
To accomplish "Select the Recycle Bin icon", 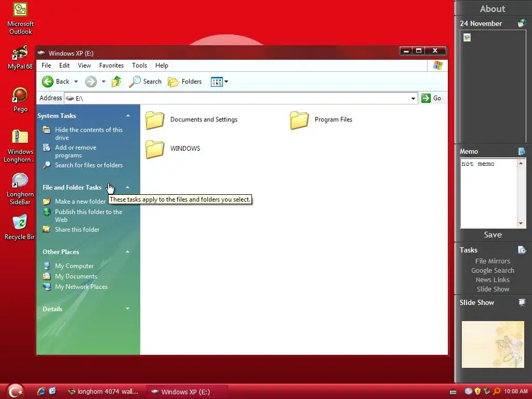I will 20,227.
